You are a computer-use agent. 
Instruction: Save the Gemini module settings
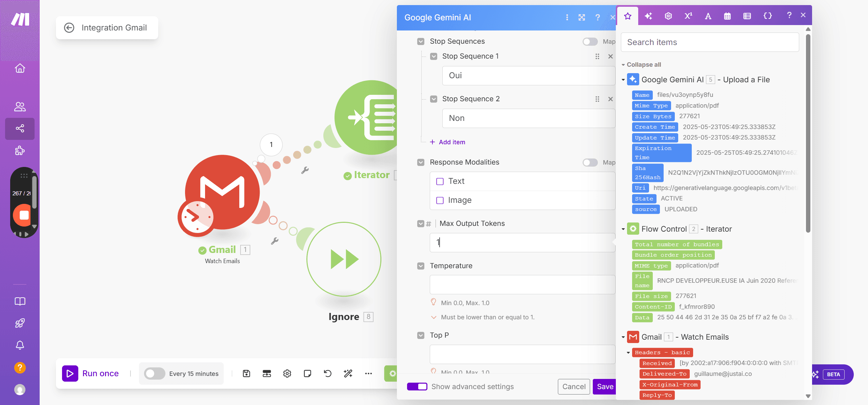[x=605, y=387]
